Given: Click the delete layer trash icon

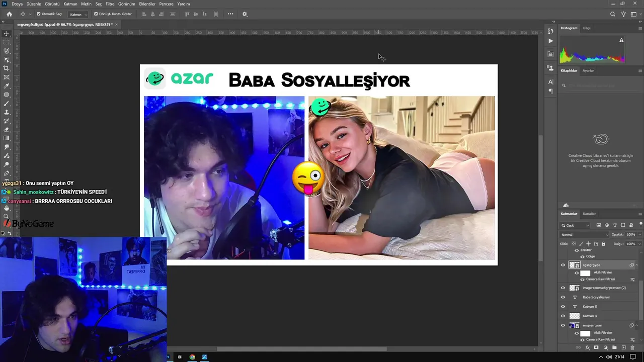Looking at the screenshot, I should point(632,347).
